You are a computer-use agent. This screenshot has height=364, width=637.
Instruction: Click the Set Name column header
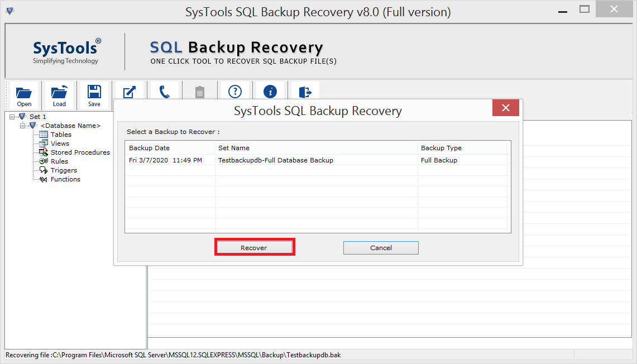pos(316,148)
